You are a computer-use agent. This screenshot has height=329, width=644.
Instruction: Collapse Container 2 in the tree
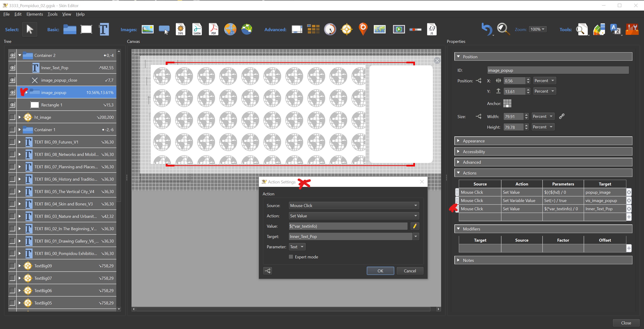[20, 55]
